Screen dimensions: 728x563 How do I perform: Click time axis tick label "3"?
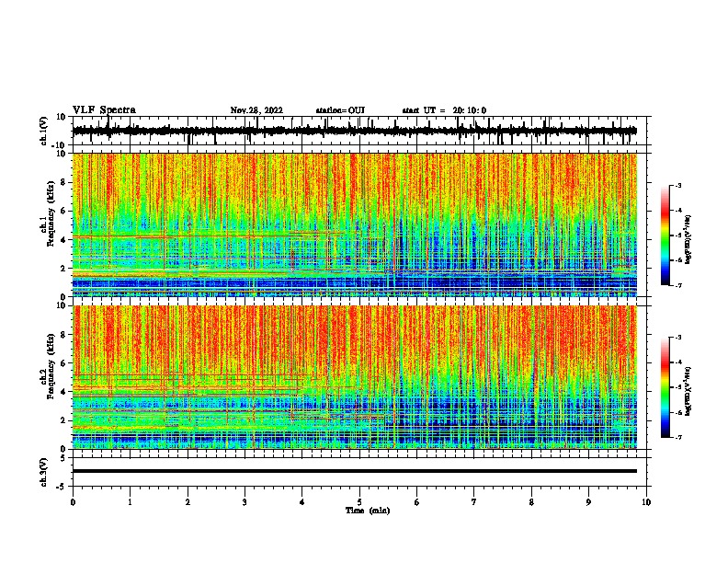pos(245,502)
